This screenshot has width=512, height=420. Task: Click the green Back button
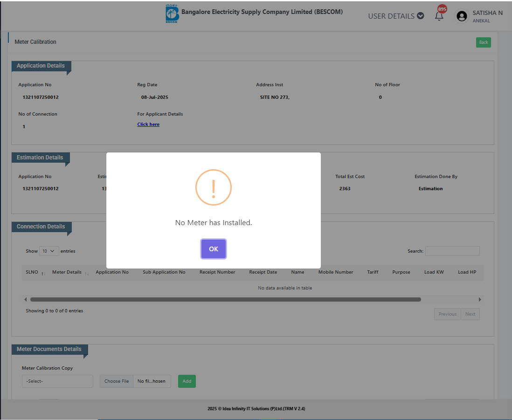[x=483, y=42]
